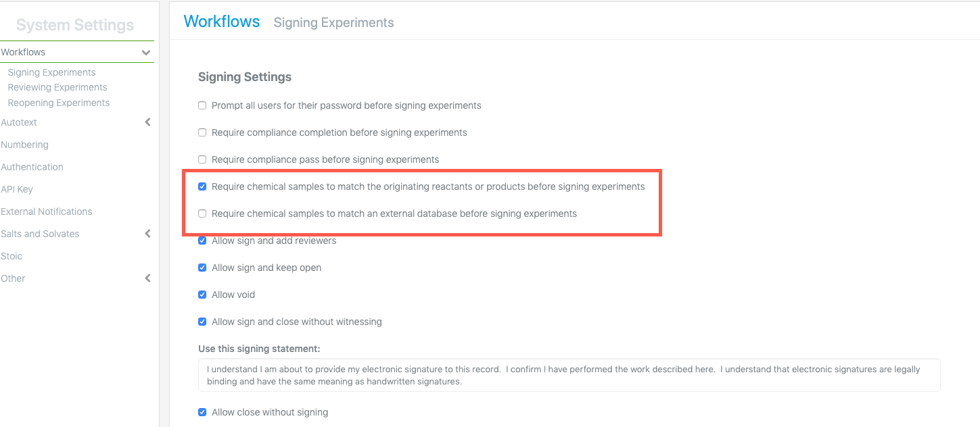Uncheck the Allow void option
Viewport: 980px width, 427px height.
click(x=202, y=295)
